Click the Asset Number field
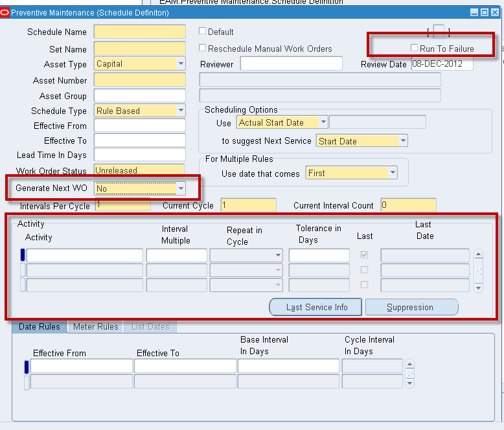This screenshot has height=430, width=504. pyautogui.click(x=140, y=80)
